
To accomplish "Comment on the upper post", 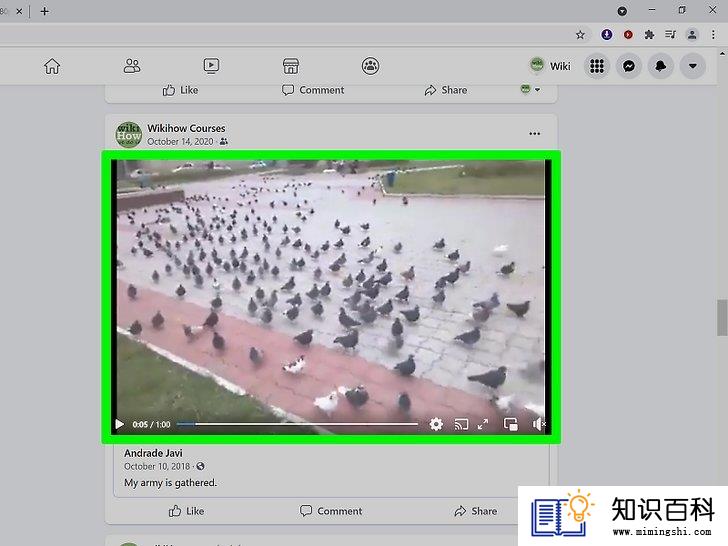I will (313, 90).
